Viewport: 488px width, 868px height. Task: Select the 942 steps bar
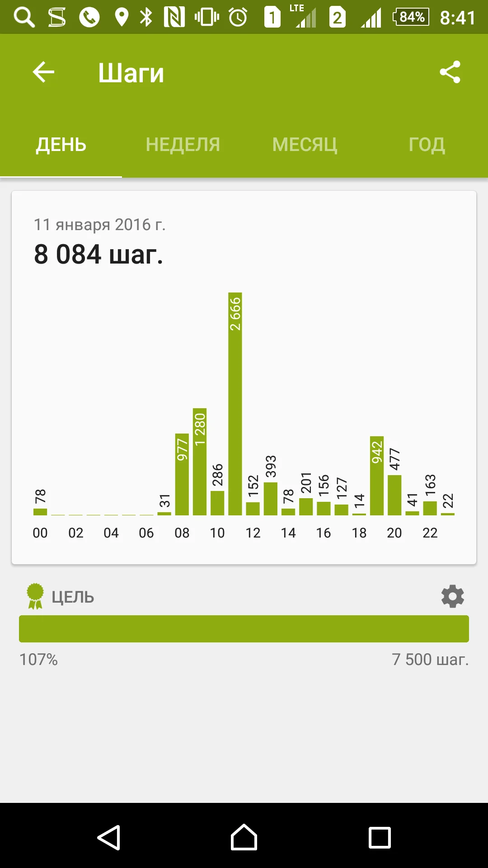pyautogui.click(x=377, y=476)
